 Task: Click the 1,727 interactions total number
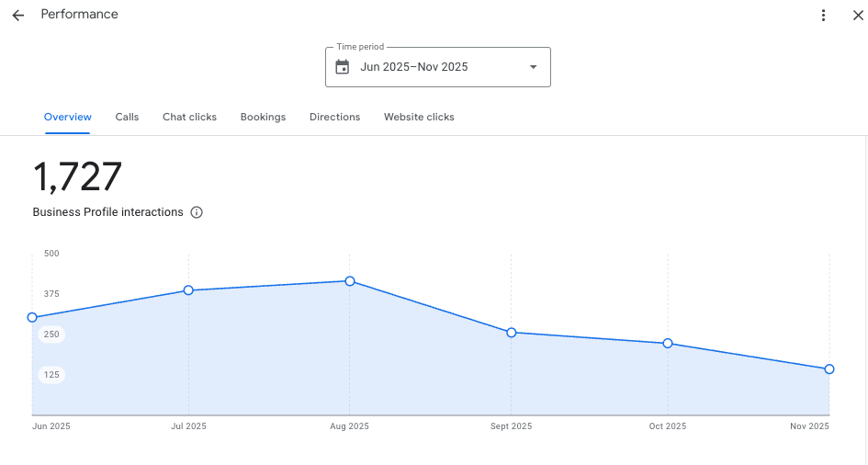pos(78,177)
